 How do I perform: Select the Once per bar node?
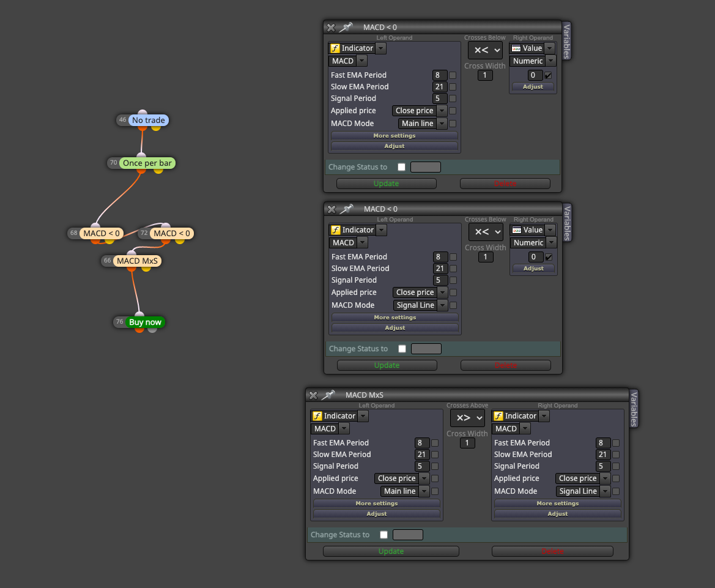click(x=147, y=163)
